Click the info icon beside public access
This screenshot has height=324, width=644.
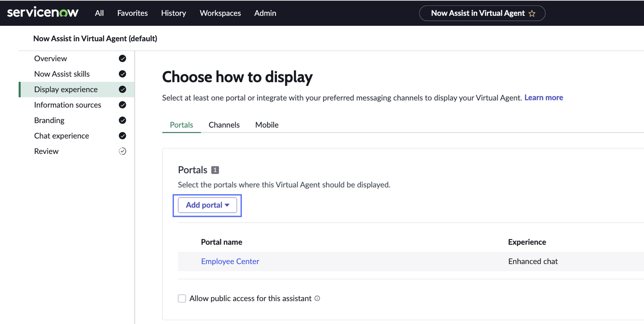317,298
